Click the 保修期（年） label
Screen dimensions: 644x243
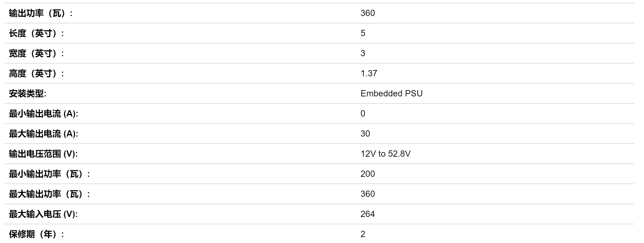click(36, 234)
